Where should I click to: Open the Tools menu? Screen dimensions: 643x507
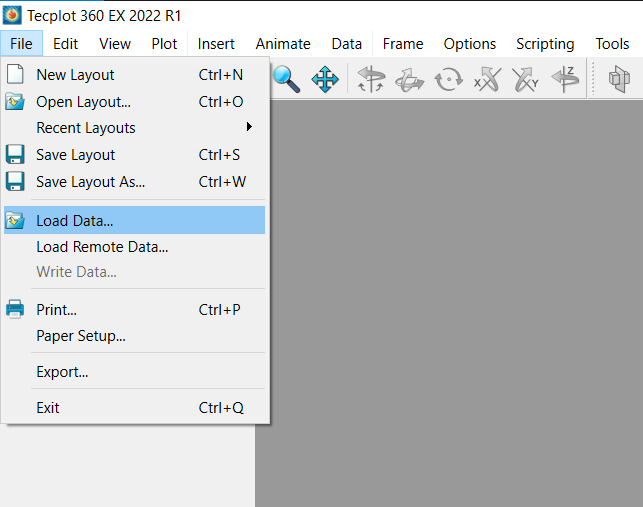tap(612, 43)
